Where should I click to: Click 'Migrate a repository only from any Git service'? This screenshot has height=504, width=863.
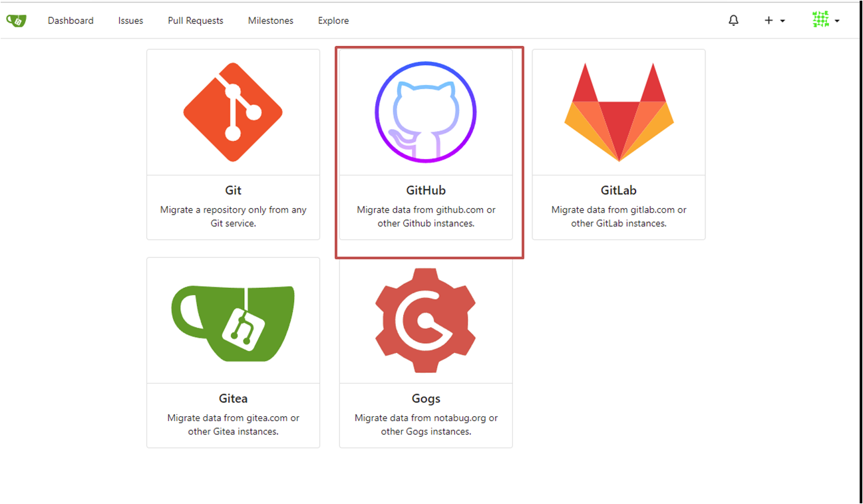233,217
